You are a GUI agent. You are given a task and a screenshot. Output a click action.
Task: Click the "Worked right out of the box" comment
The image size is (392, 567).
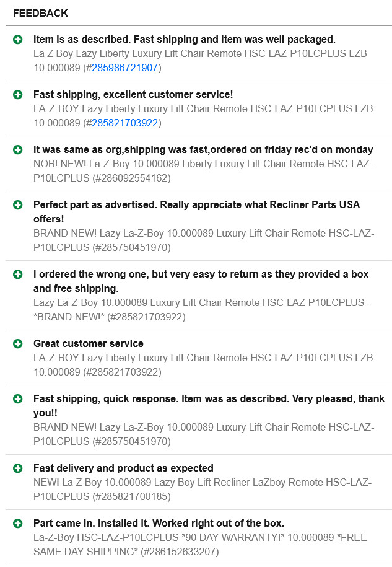(x=159, y=524)
